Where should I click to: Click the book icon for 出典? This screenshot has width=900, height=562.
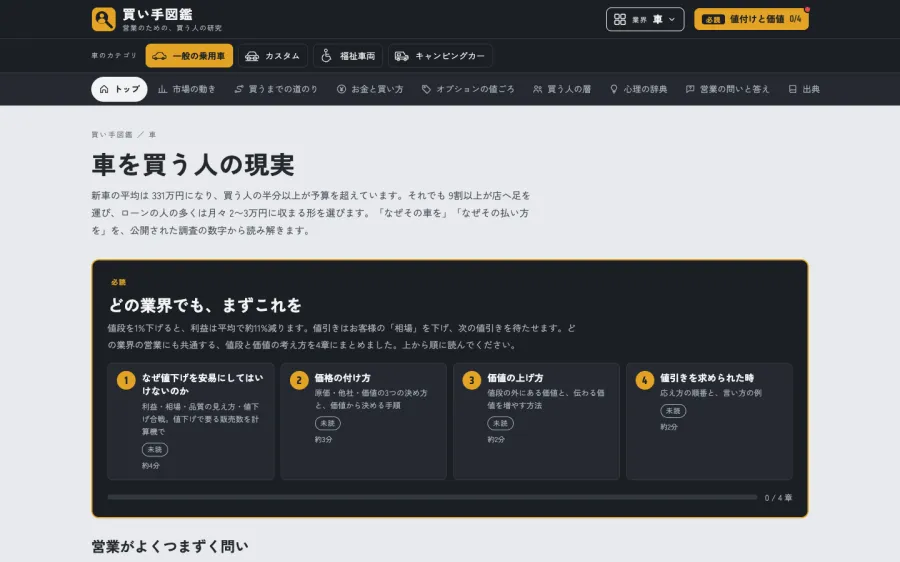pos(793,89)
